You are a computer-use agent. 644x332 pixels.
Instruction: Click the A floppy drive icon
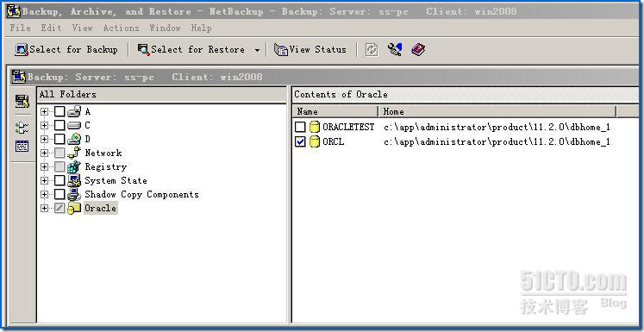click(x=74, y=111)
